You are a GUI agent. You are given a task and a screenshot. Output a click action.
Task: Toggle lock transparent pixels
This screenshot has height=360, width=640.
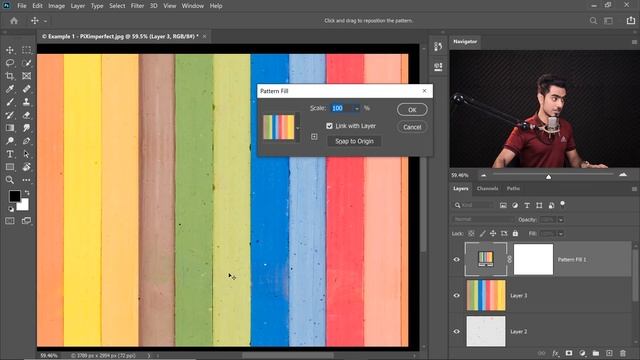tap(471, 233)
